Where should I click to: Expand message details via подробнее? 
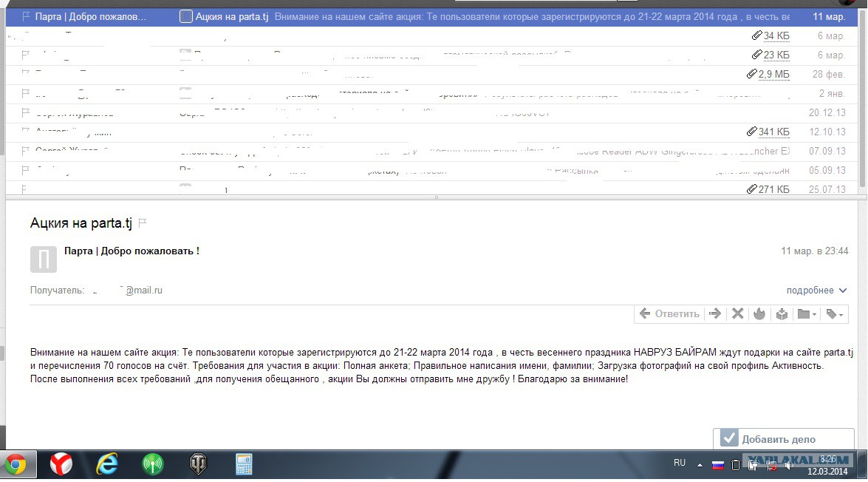816,291
